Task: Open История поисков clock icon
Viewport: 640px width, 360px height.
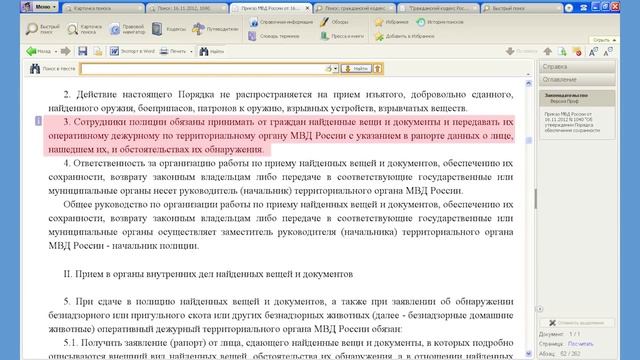Action: (x=440, y=22)
